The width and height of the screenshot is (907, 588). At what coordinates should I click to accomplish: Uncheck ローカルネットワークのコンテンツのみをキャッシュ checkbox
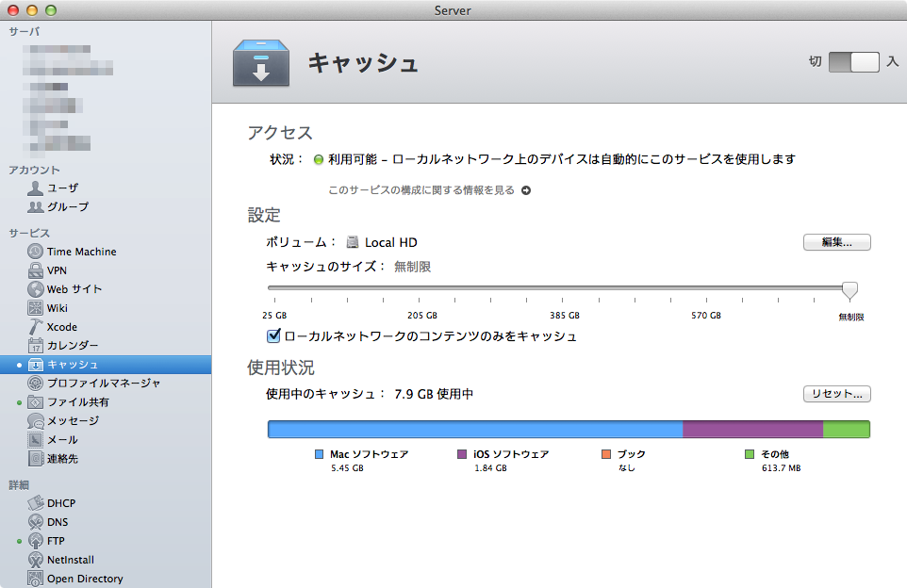273,335
